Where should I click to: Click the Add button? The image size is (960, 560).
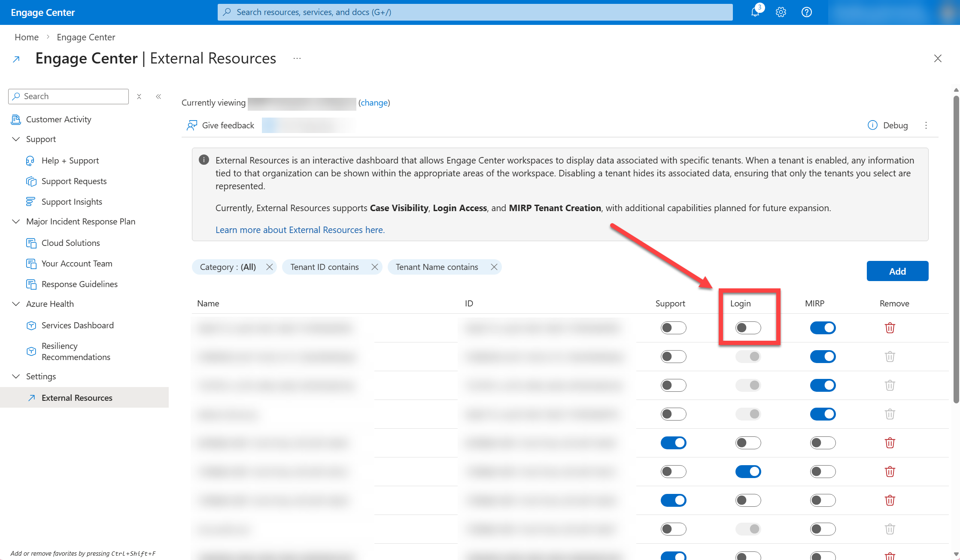(897, 271)
